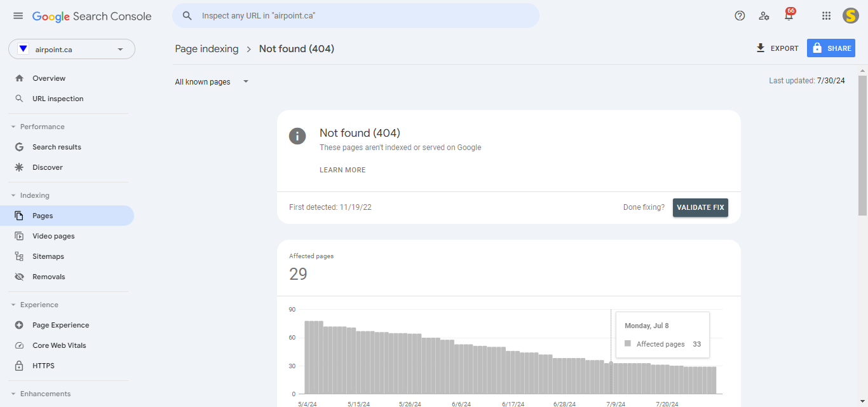Open the account avatar menu

851,16
